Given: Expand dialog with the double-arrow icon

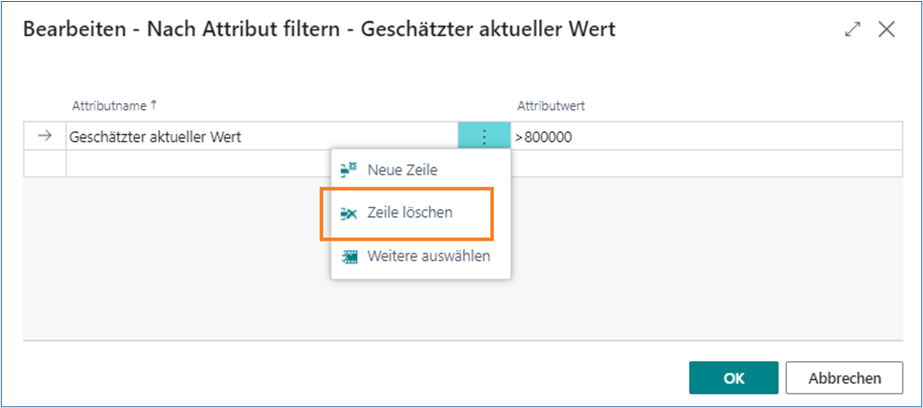Looking at the screenshot, I should [852, 30].
